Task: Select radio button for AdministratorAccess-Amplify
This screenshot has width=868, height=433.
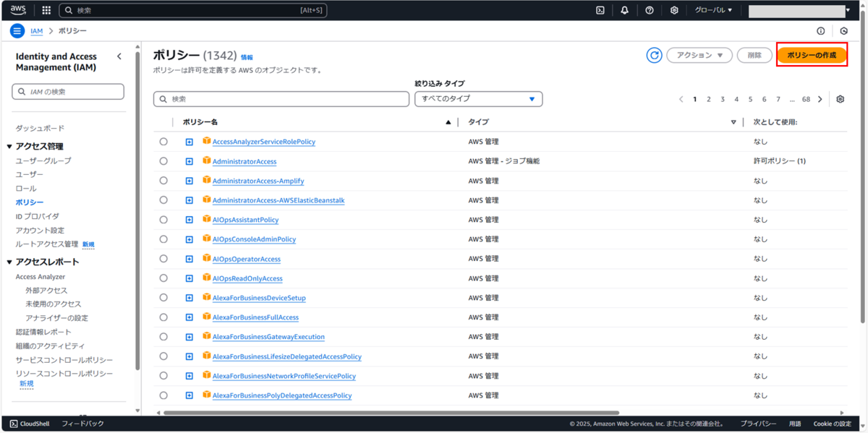Action: (x=163, y=181)
